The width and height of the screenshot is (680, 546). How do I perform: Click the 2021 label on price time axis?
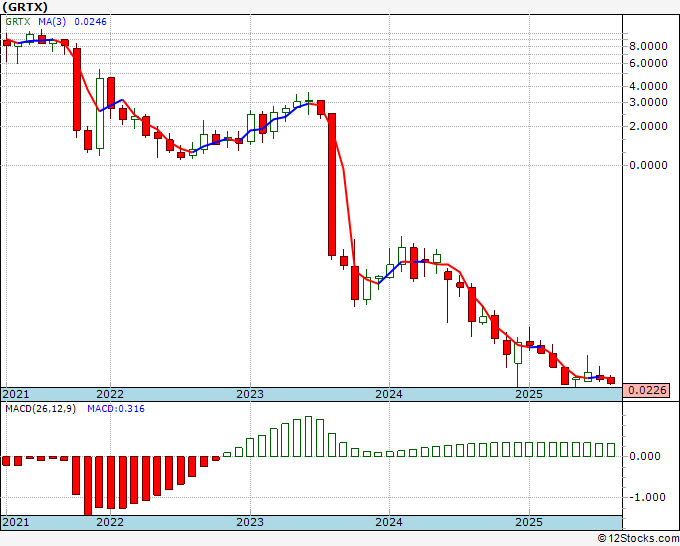coord(16,394)
